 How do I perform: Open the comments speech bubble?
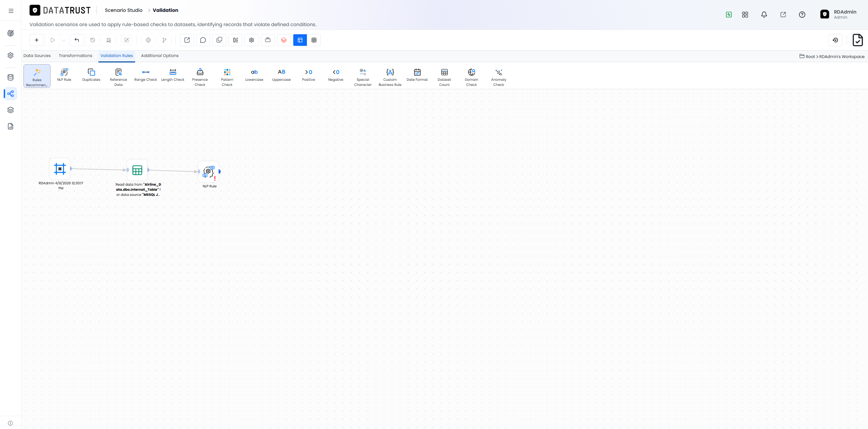[x=203, y=40]
